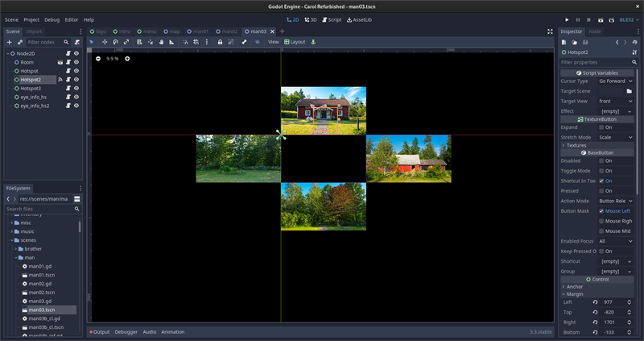Image resolution: width=644 pixels, height=341 pixels.
Task: Collapse the Node2D tree root
Action: point(7,53)
